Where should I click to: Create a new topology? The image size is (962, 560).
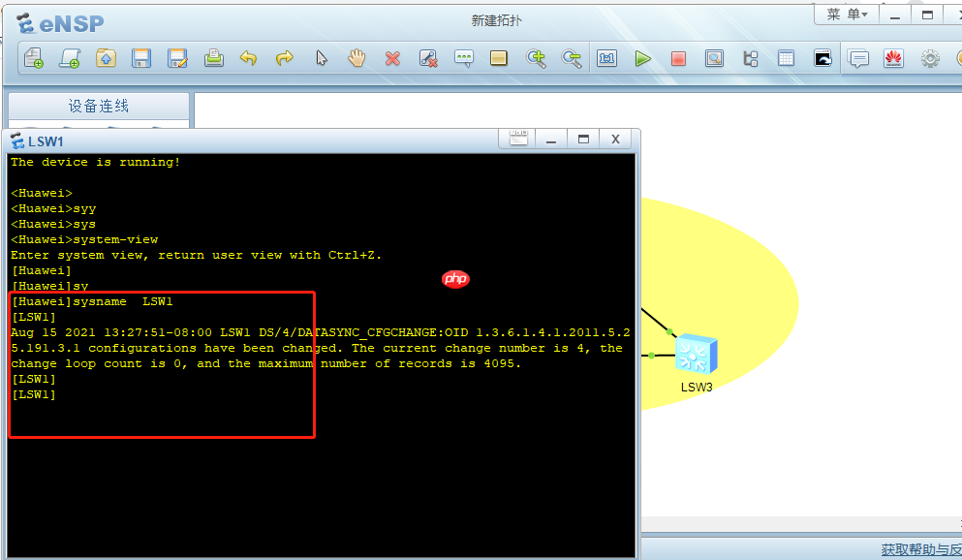(33, 58)
